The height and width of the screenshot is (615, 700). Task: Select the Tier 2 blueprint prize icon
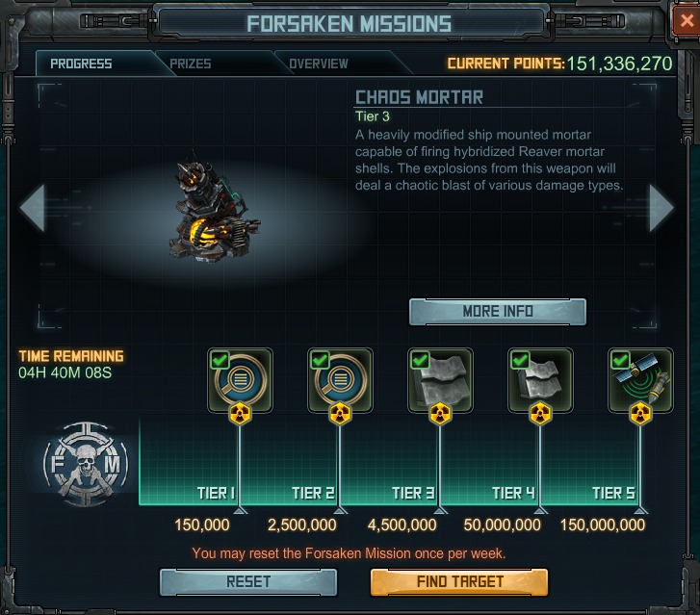point(340,380)
